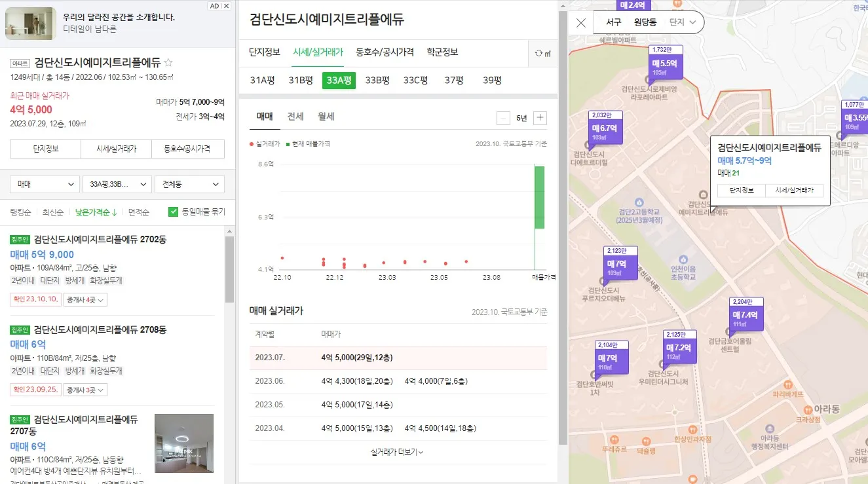Click the listing panel vertical scrollbar
The height and width of the screenshot is (484, 868).
229,269
